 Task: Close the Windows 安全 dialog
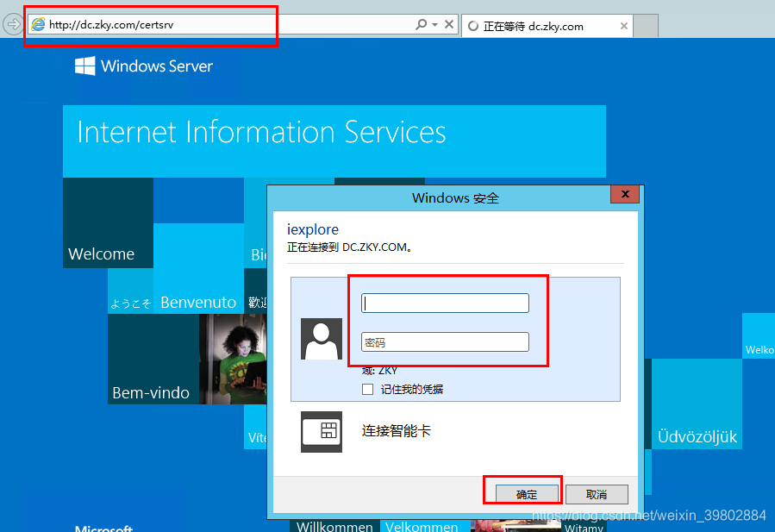tap(625, 194)
